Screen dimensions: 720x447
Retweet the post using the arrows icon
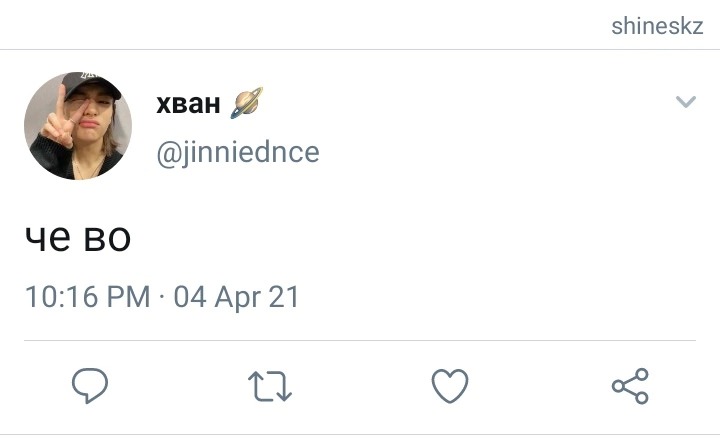click(270, 386)
